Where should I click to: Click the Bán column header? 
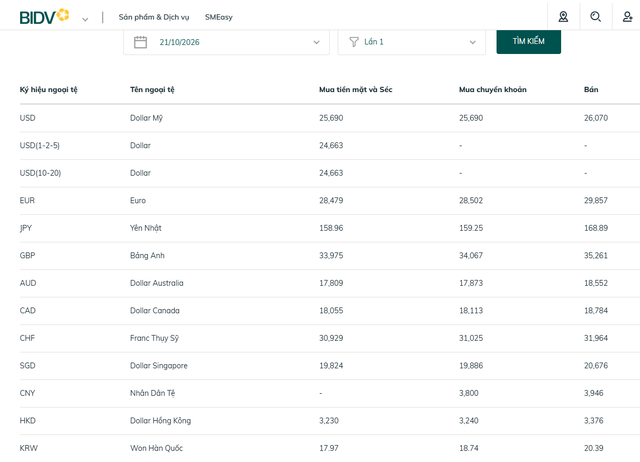coord(591,89)
